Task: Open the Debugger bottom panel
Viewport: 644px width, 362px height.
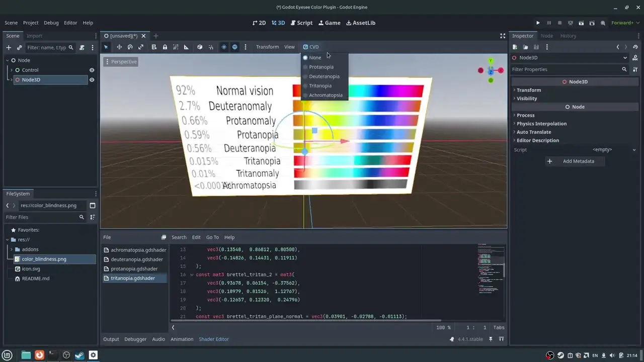Action: coord(135,339)
